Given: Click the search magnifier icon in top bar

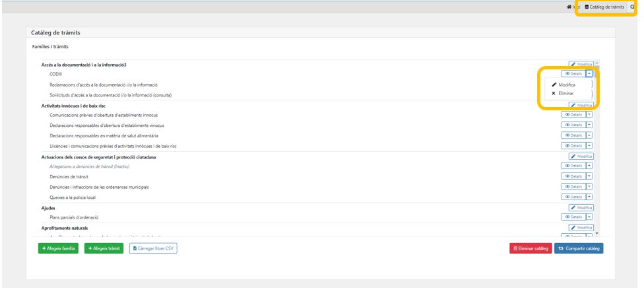Looking at the screenshot, I should (632, 7).
